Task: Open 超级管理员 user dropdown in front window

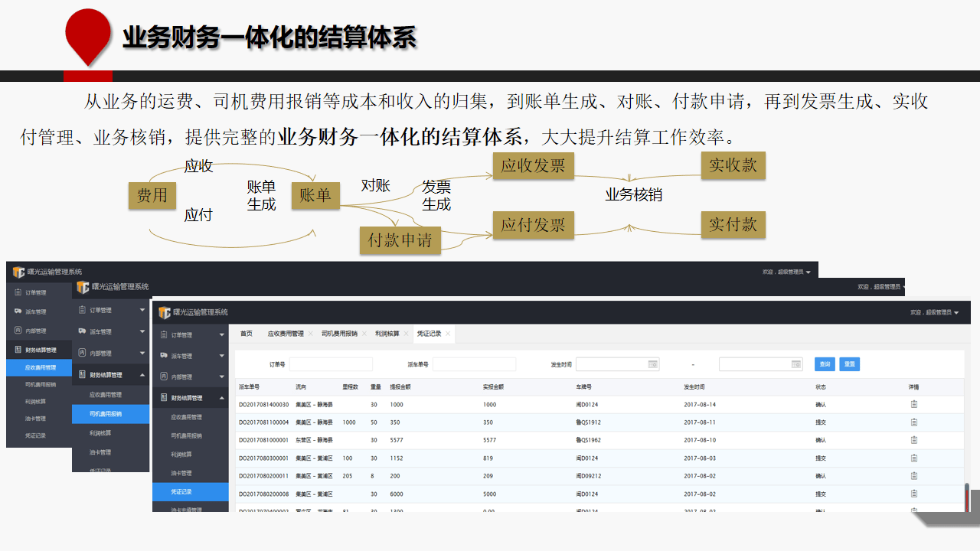Action: [x=934, y=312]
